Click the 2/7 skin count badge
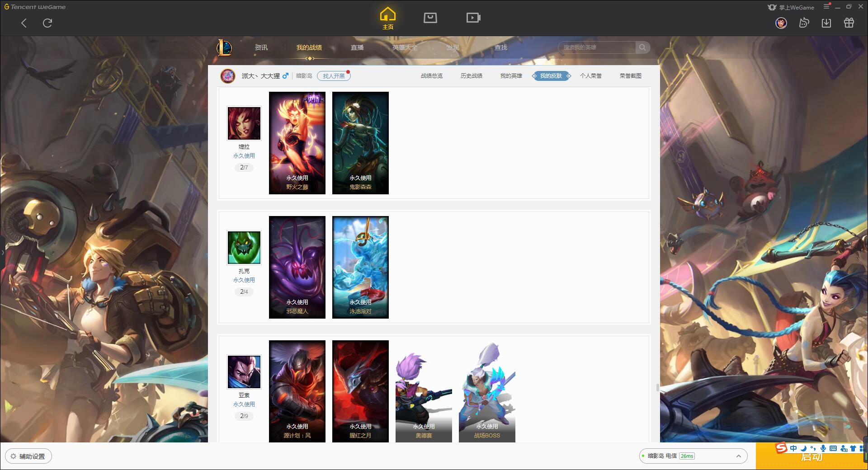The image size is (868, 470). 244,168
